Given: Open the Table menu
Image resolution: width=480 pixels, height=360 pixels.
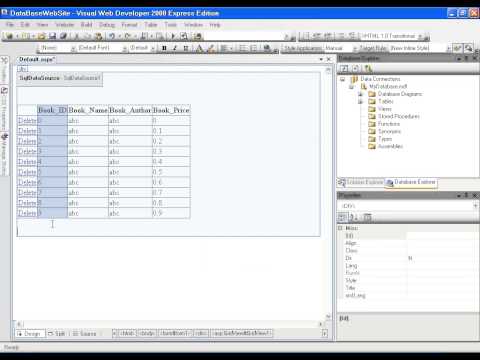Looking at the screenshot, I should click(x=151, y=25).
